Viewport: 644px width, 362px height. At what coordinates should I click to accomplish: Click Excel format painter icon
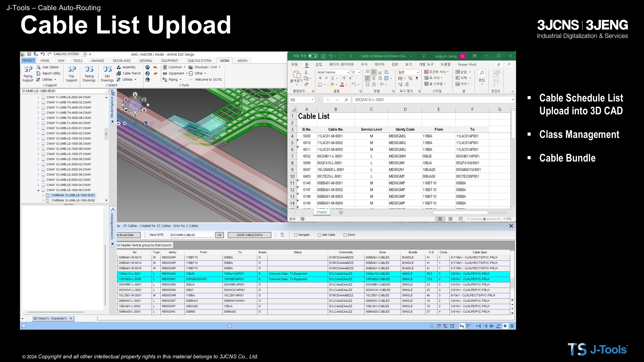point(306,84)
